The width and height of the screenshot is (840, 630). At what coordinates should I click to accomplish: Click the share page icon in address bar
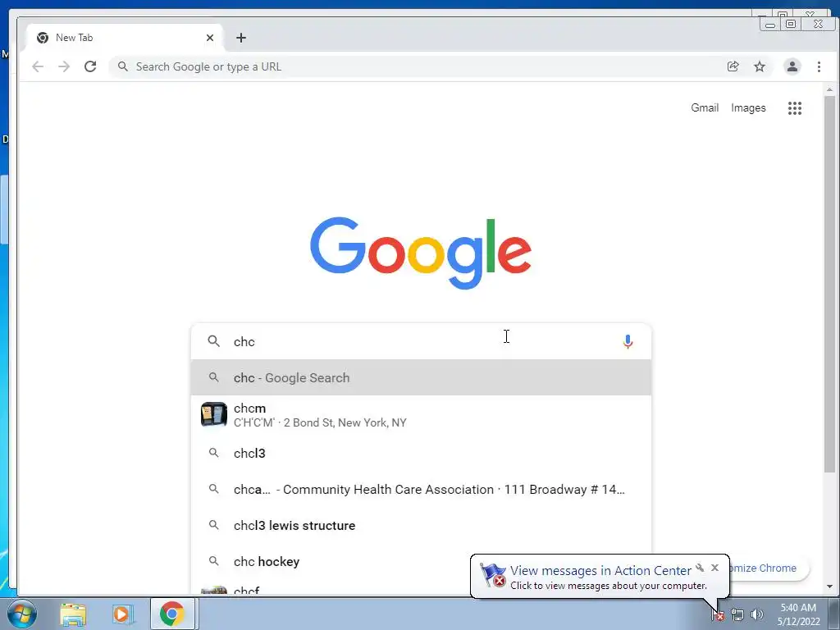[x=733, y=66]
